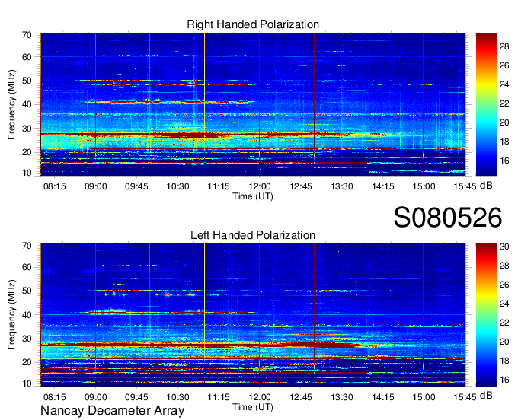Click the 11:15 tick on the upper time axis
This screenshot has height=420, width=518.
tap(219, 186)
